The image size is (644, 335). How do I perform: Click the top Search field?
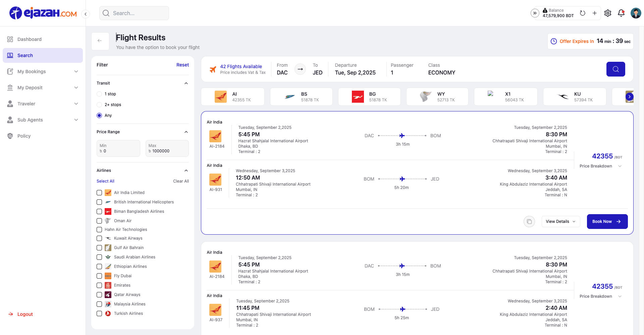click(134, 13)
